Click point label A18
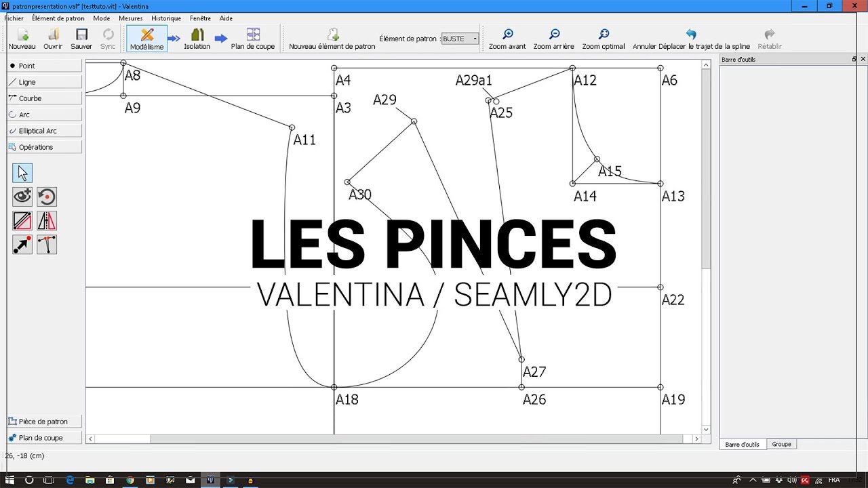The width and height of the screenshot is (868, 488). (x=347, y=400)
